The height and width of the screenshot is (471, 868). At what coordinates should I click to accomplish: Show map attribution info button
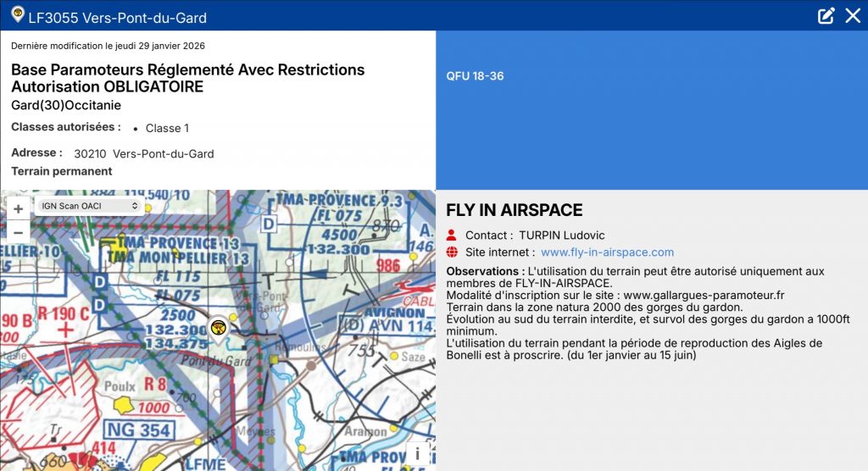(x=417, y=454)
